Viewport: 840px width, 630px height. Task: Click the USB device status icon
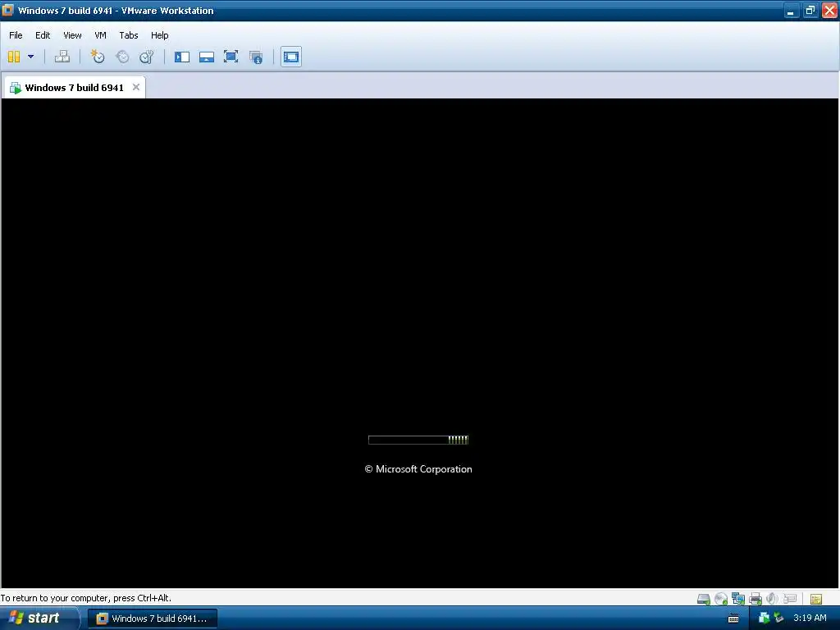790,598
